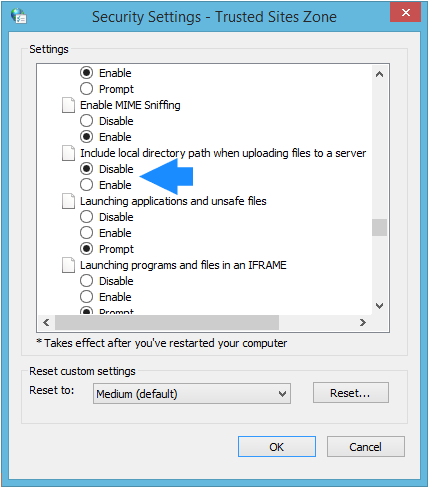Click the icon for Launching applications and unsafe files
The height and width of the screenshot is (489, 430).
pos(68,201)
